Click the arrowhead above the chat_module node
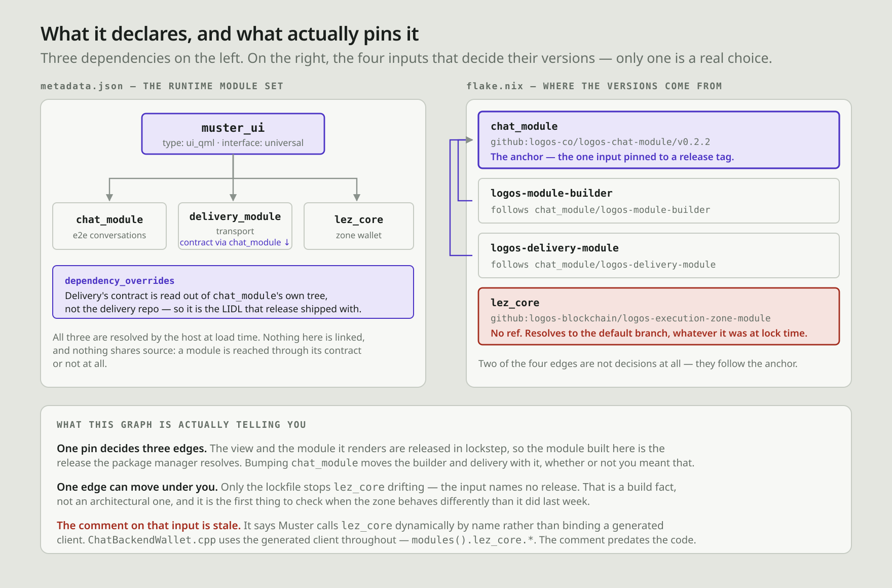 pos(109,197)
